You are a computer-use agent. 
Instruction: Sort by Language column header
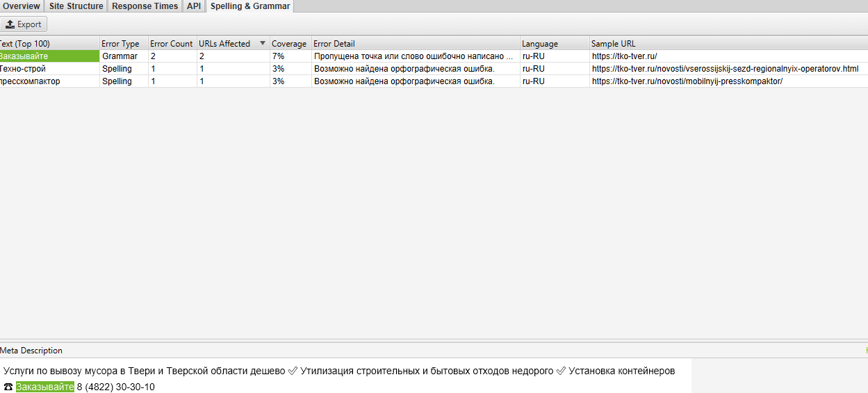(x=555, y=44)
